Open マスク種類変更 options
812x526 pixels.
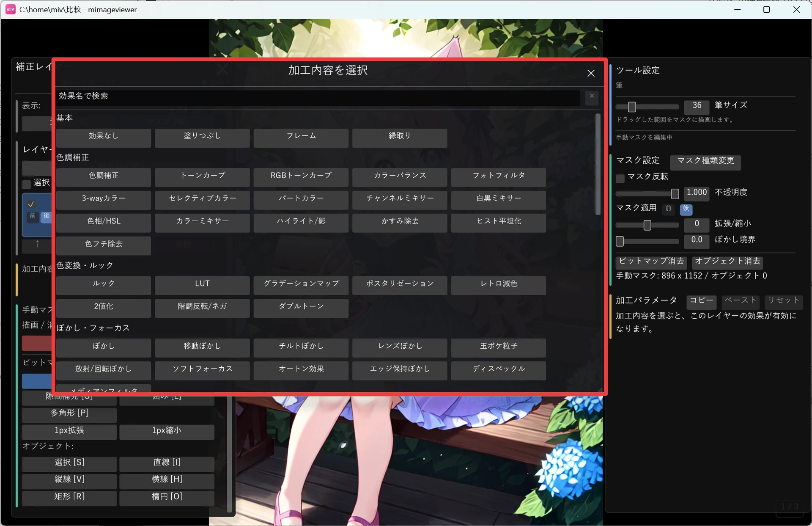click(705, 161)
